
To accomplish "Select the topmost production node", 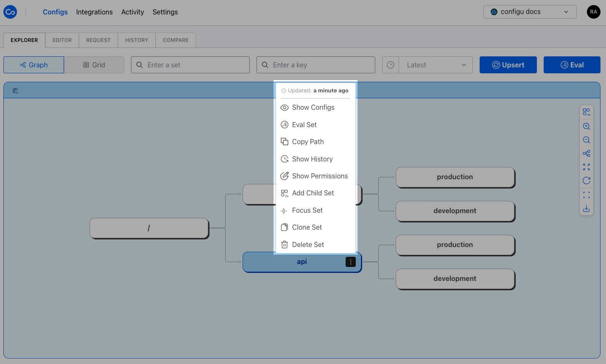I will 455,177.
